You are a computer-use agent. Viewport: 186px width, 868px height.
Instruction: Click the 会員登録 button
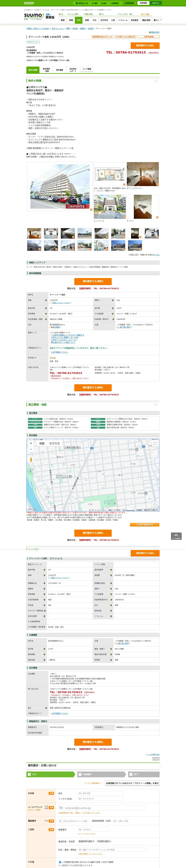(x=143, y=3)
